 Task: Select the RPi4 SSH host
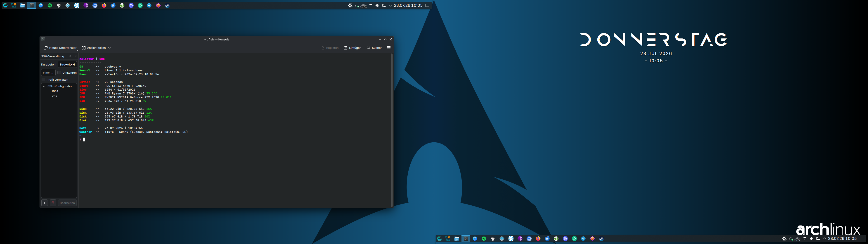tap(55, 91)
